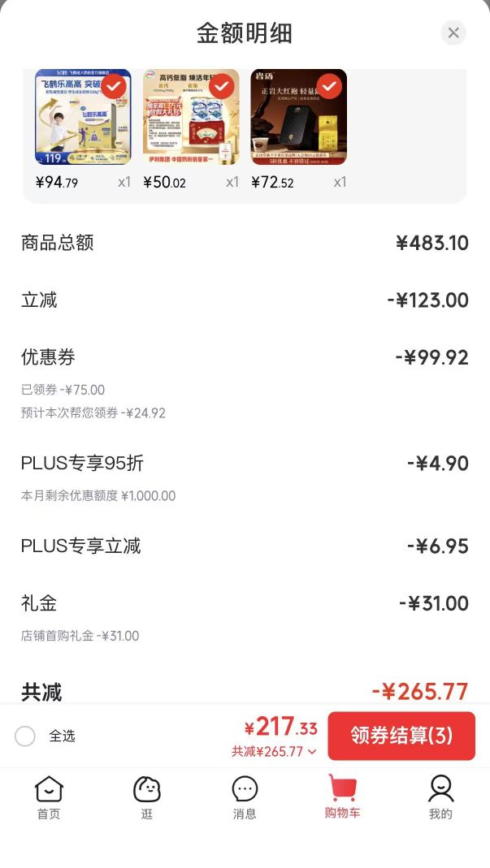Tap the 预计本次帮您领券 coupon note
Screen dimensions: 490x868
93,413
